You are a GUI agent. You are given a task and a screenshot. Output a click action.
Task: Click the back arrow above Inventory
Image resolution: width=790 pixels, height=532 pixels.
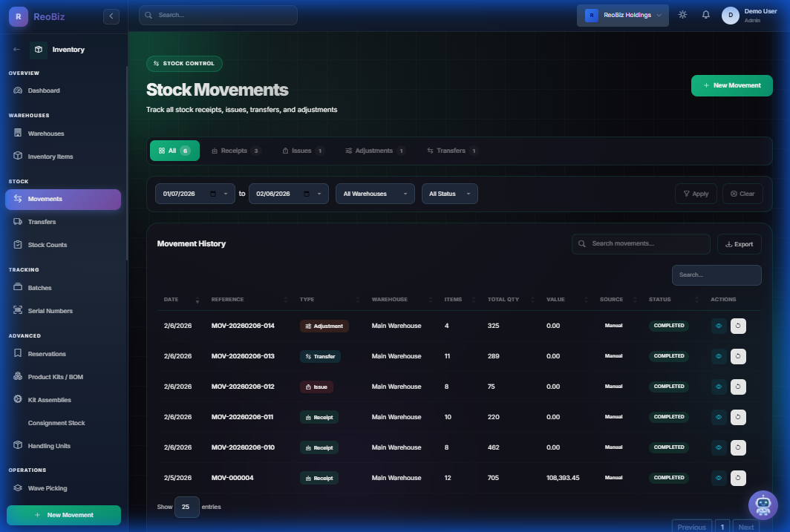click(16, 49)
